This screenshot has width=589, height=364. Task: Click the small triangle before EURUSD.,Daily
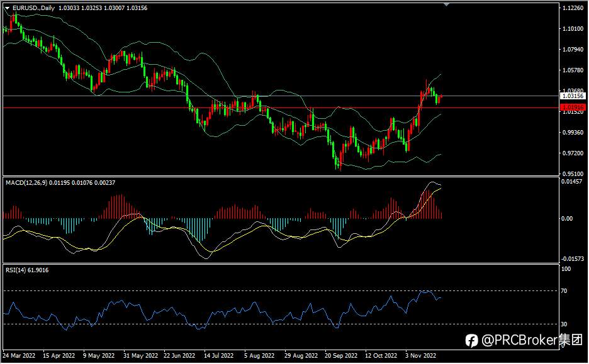tap(7, 8)
